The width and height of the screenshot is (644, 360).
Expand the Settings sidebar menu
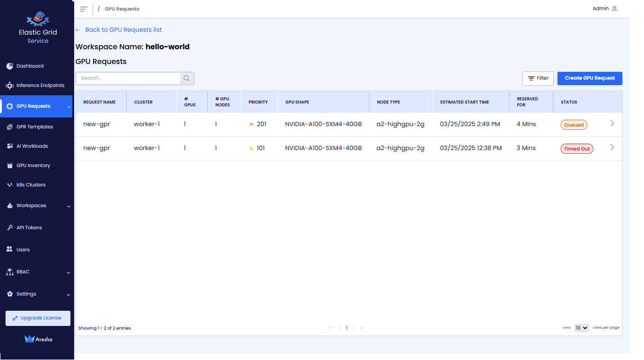coord(69,295)
